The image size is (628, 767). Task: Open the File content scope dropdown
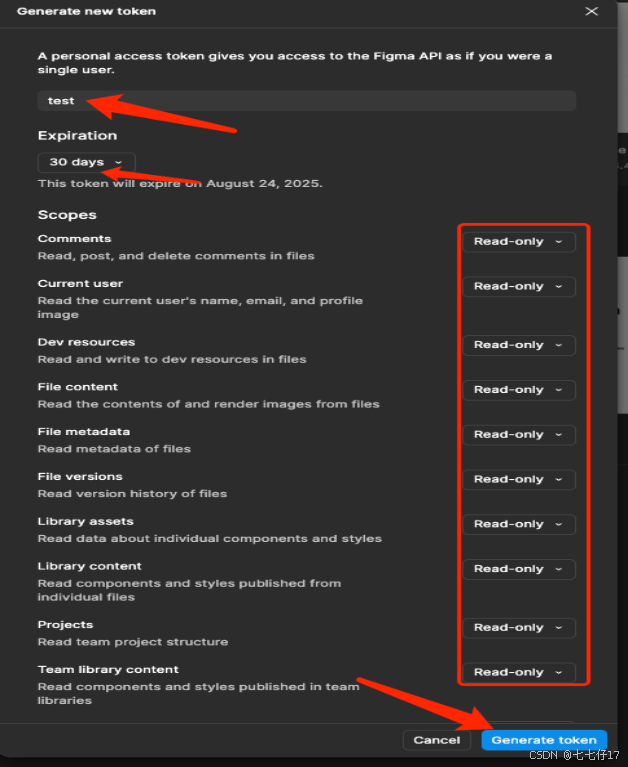(518, 390)
